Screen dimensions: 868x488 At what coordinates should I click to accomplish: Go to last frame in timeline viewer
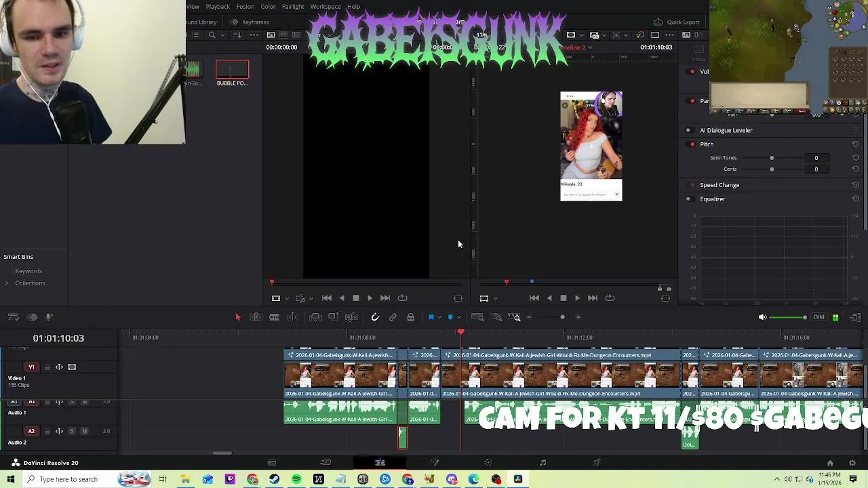pos(593,298)
